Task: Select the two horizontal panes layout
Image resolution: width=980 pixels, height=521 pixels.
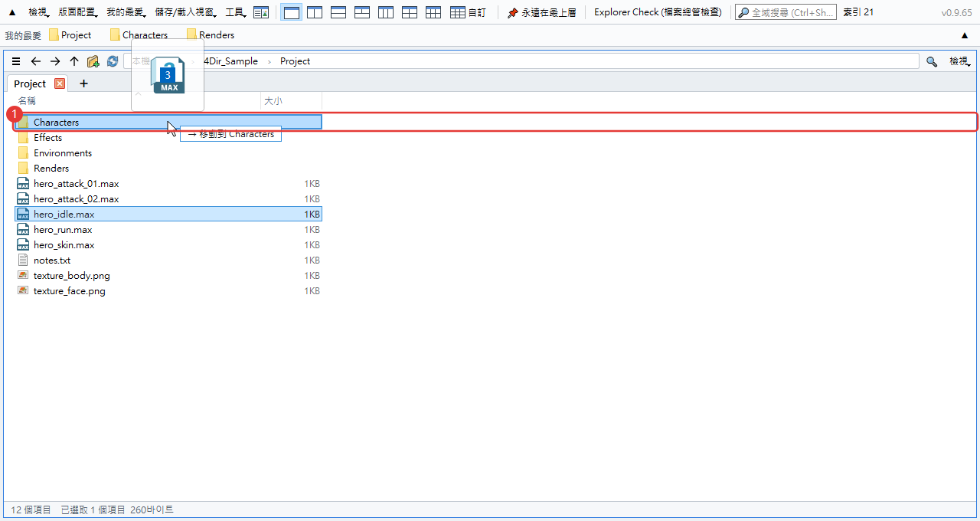Action: point(338,12)
